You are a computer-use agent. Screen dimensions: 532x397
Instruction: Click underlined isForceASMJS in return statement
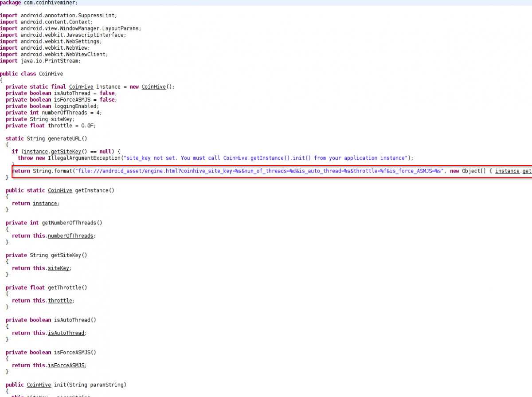[66, 366]
